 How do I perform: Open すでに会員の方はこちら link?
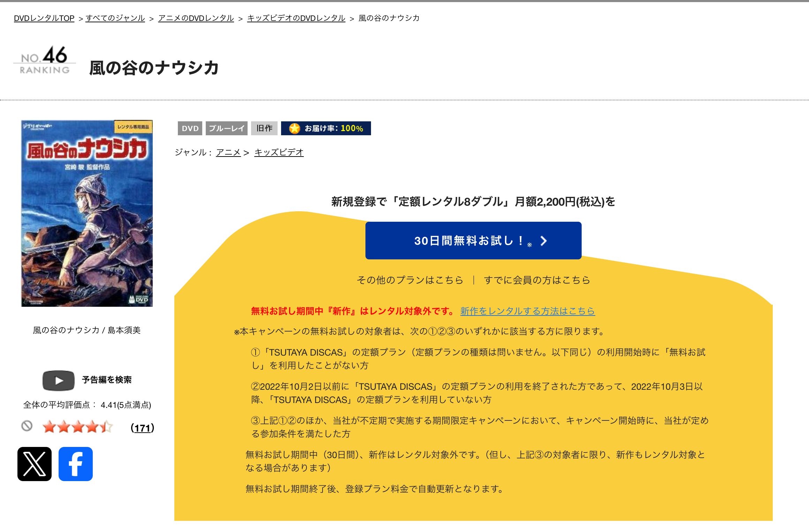click(x=537, y=280)
